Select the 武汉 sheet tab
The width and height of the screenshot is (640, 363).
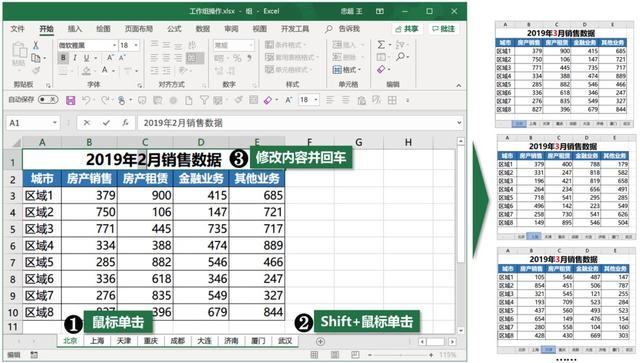(x=284, y=341)
